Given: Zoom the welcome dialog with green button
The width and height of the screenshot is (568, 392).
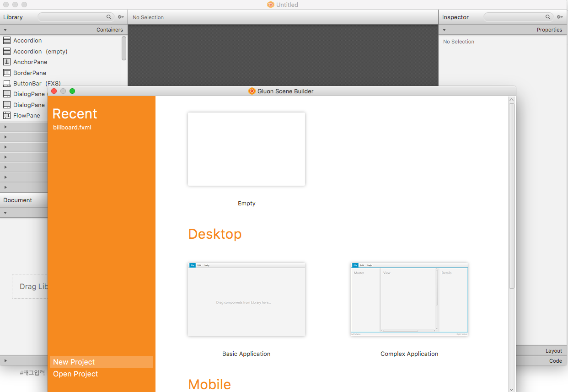Looking at the screenshot, I should click(x=72, y=91).
